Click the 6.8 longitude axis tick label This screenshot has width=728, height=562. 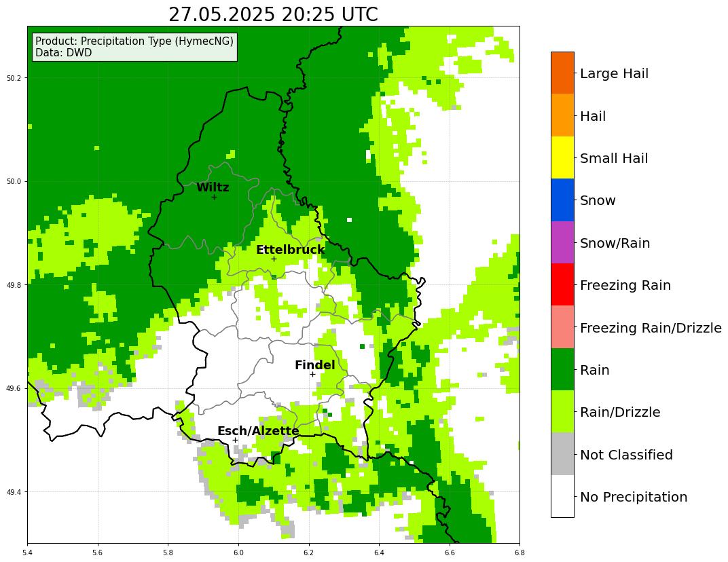click(520, 552)
